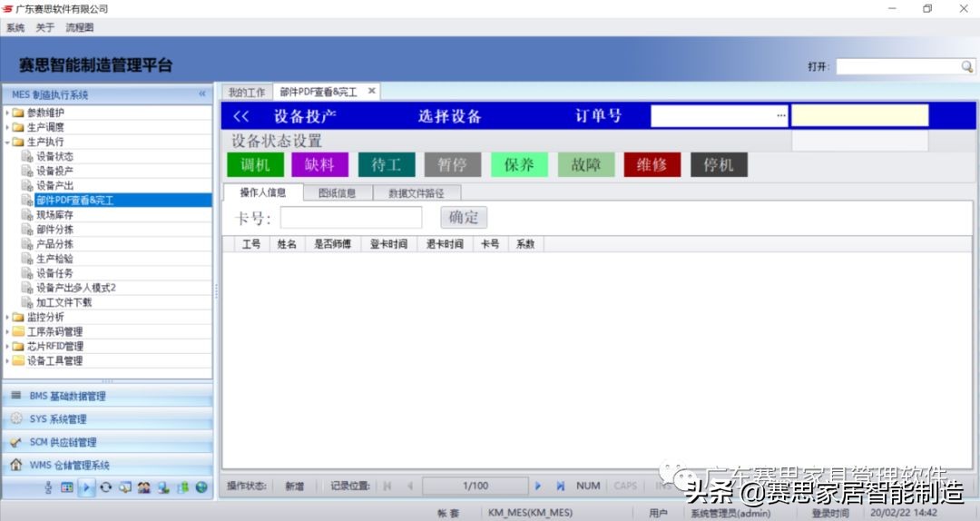Click the folder icon beside 监控分析

click(x=18, y=317)
